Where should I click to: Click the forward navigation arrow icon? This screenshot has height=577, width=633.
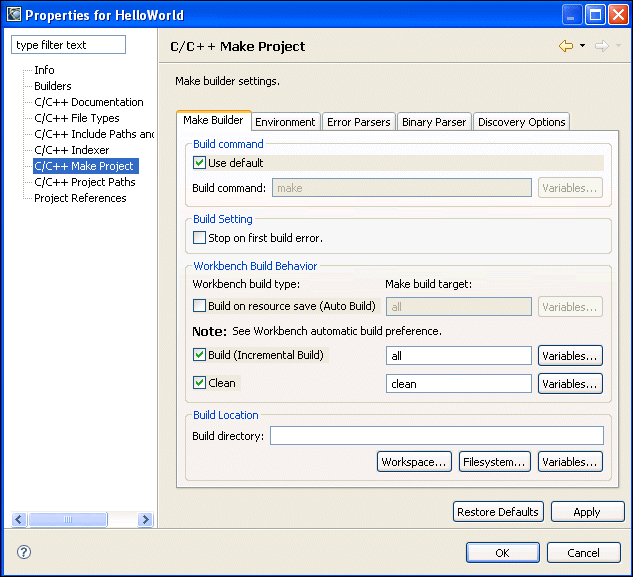[x=601, y=46]
